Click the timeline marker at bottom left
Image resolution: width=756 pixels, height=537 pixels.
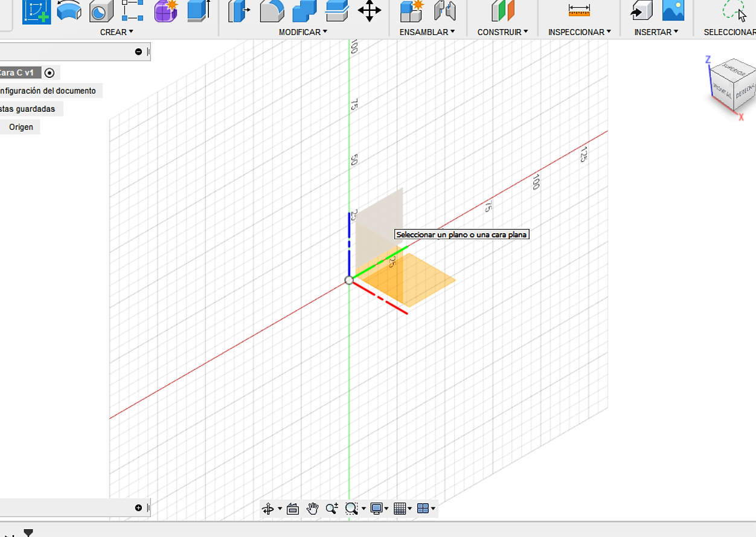(28, 533)
